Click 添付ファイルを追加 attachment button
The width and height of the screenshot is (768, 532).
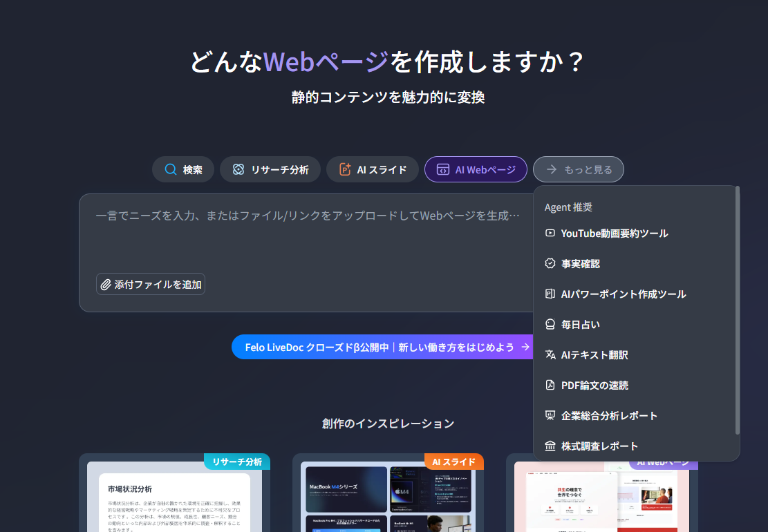151,284
